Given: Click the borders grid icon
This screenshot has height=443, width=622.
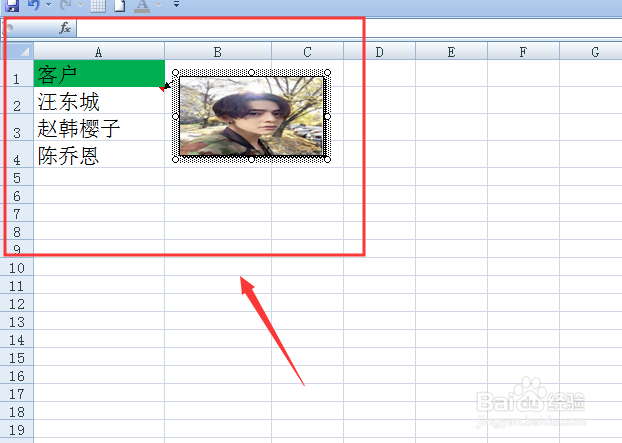Looking at the screenshot, I should point(98,6).
